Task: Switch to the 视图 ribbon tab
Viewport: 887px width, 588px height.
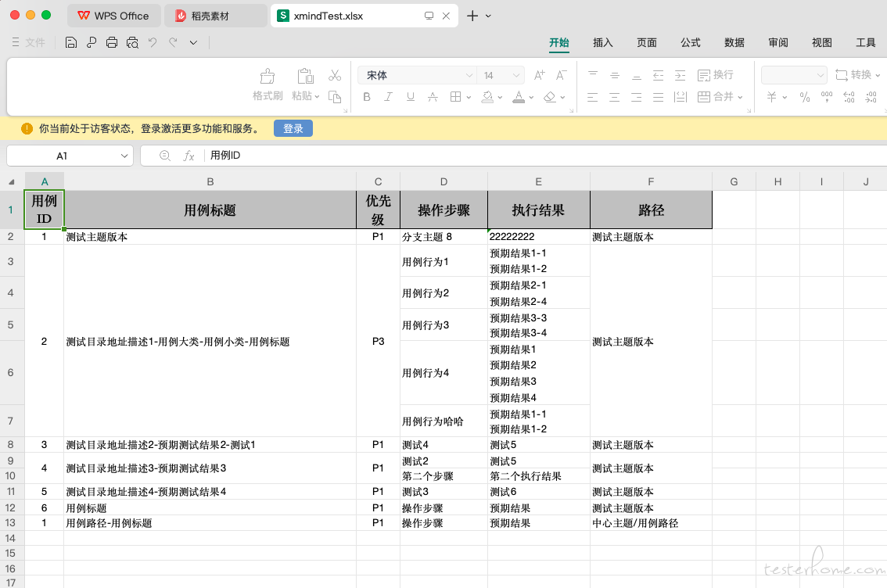Action: tap(822, 42)
